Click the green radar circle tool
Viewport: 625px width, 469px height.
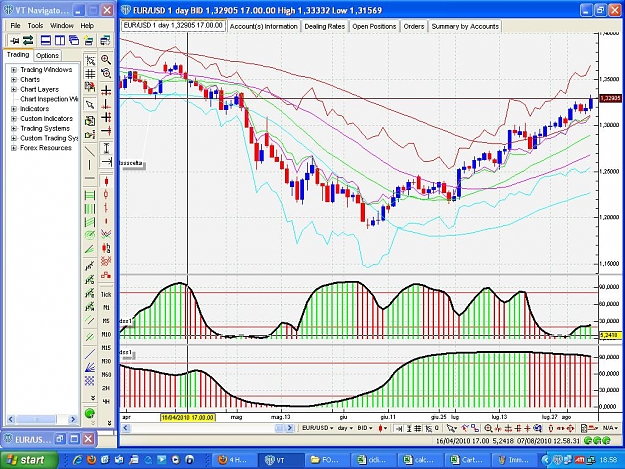pyautogui.click(x=90, y=235)
